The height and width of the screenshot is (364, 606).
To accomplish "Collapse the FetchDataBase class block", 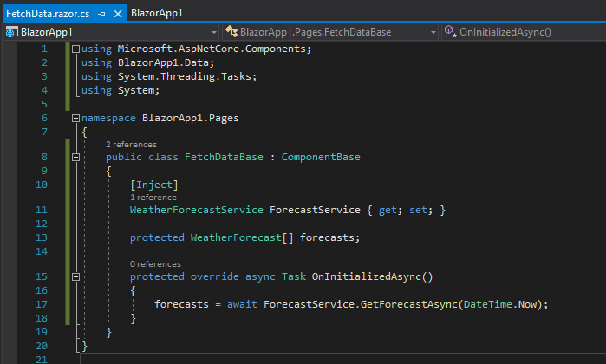I will (x=75, y=157).
